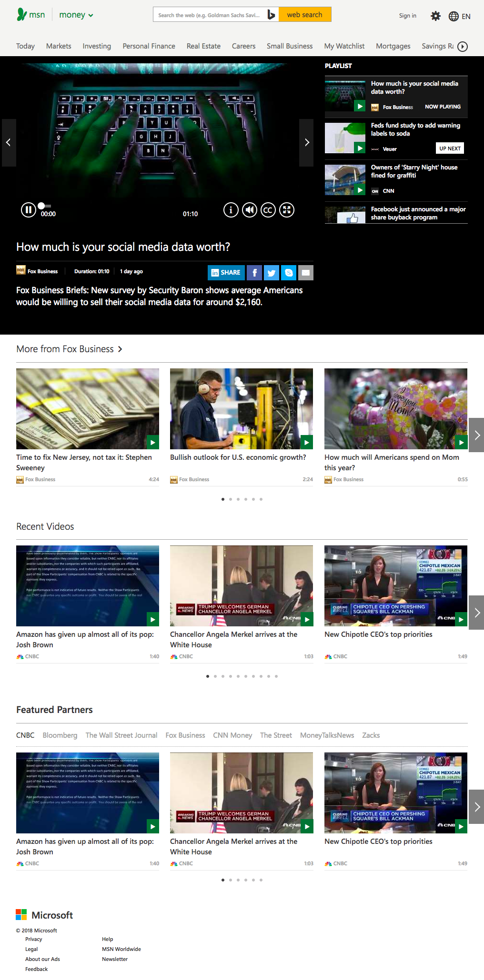Play icon on Starry Night playlist item
Screen dimensions: 484x980
point(360,190)
